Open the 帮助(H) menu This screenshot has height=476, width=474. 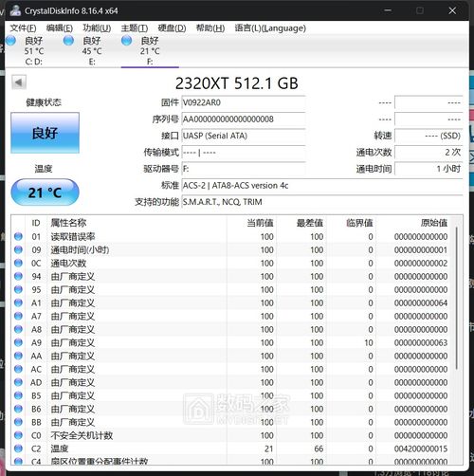click(x=210, y=28)
